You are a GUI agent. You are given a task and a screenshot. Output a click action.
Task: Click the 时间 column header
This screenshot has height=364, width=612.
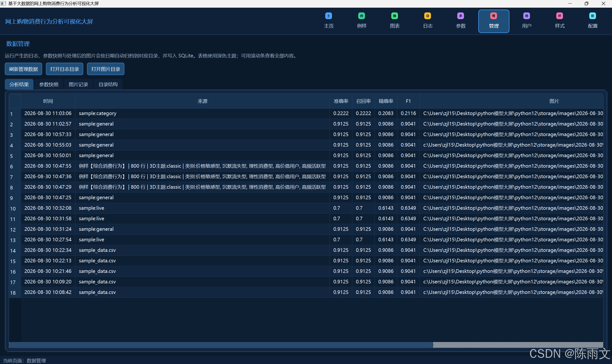(48, 101)
